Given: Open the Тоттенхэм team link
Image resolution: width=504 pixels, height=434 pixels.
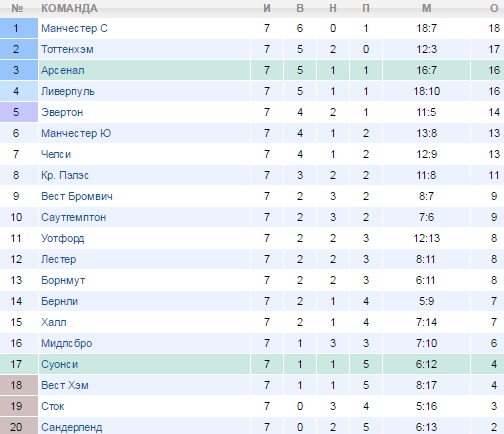Looking at the screenshot, I should 67,49.
